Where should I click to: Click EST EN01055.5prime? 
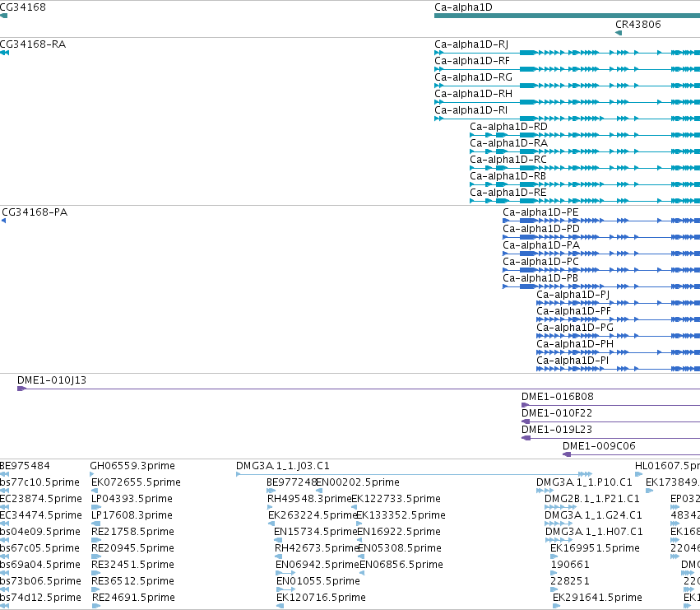(x=318, y=581)
